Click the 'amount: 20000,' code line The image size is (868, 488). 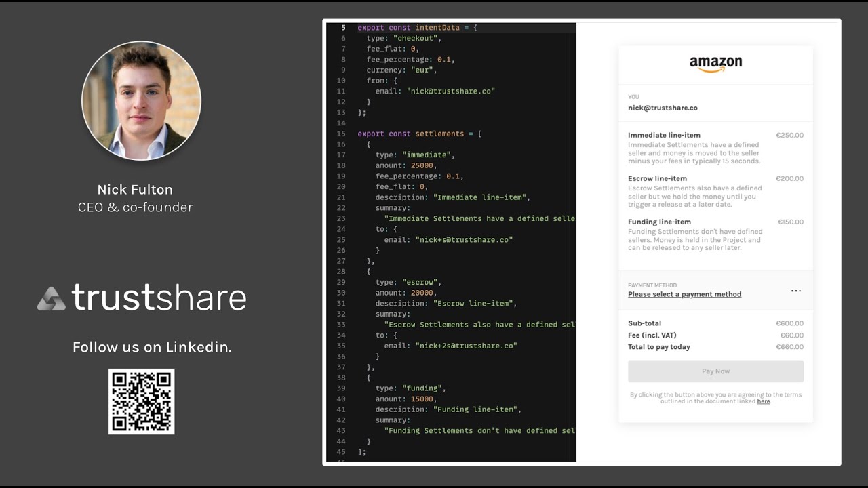click(x=406, y=293)
